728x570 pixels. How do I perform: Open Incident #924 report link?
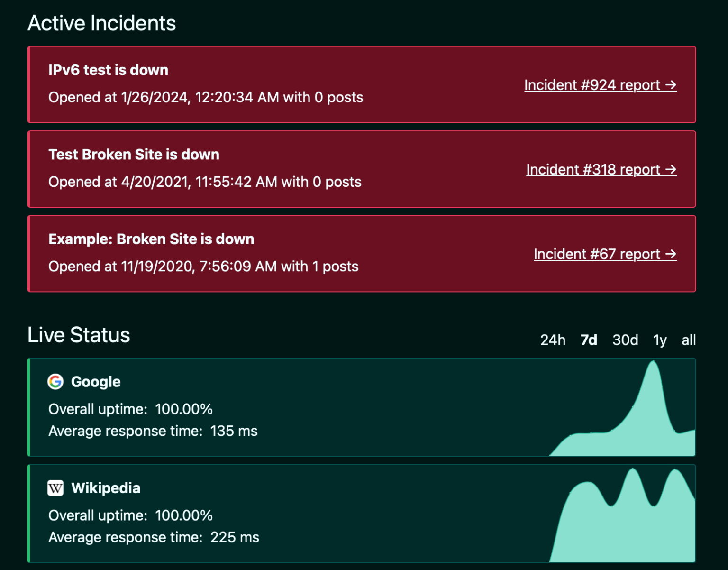(x=600, y=85)
